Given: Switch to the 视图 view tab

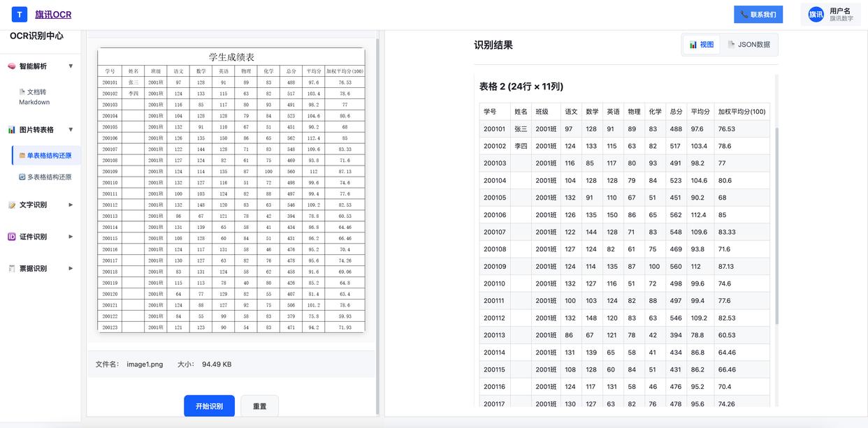Looking at the screenshot, I should pyautogui.click(x=702, y=45).
